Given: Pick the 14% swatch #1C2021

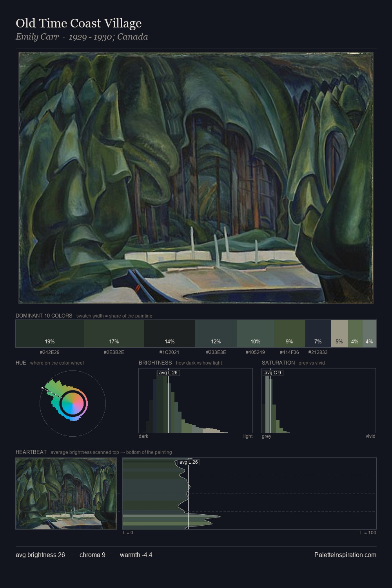Looking at the screenshot, I should coord(170,334).
